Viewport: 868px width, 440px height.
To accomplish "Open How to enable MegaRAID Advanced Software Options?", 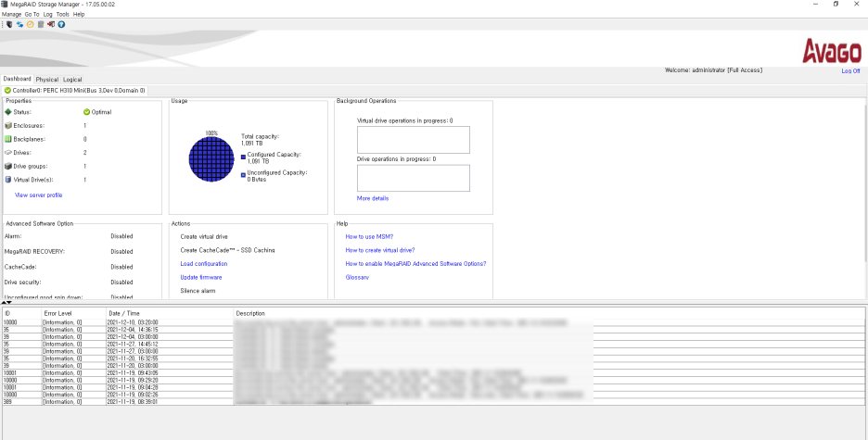I will (415, 264).
